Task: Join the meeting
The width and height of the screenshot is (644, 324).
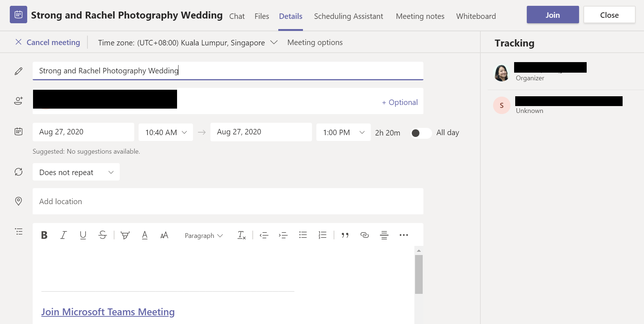Action: click(553, 15)
